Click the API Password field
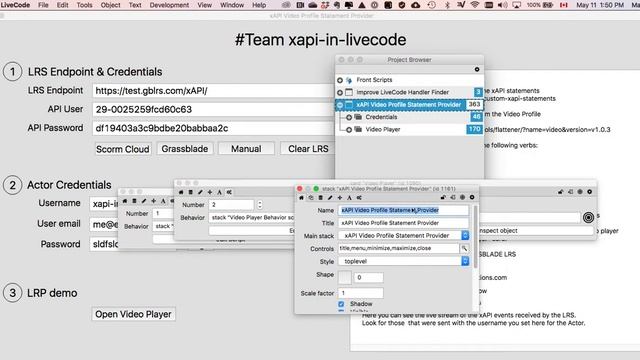Image resolution: width=640 pixels, height=360 pixels. 213,128
